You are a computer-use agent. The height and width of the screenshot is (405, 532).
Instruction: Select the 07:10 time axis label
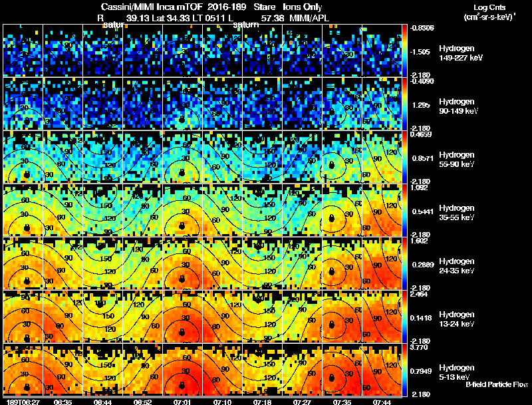(x=223, y=402)
